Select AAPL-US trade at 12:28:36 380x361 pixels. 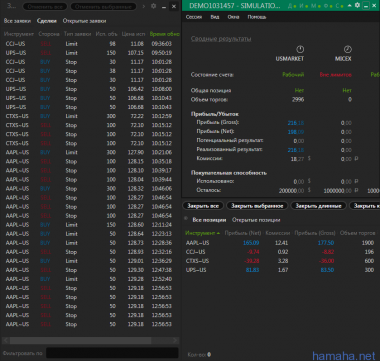coord(90,243)
